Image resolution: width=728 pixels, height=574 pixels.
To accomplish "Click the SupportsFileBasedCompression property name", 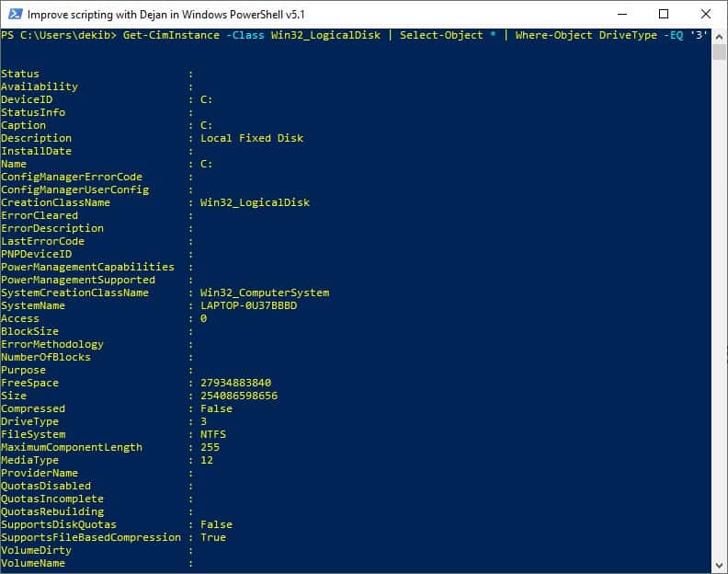I will [x=91, y=538].
